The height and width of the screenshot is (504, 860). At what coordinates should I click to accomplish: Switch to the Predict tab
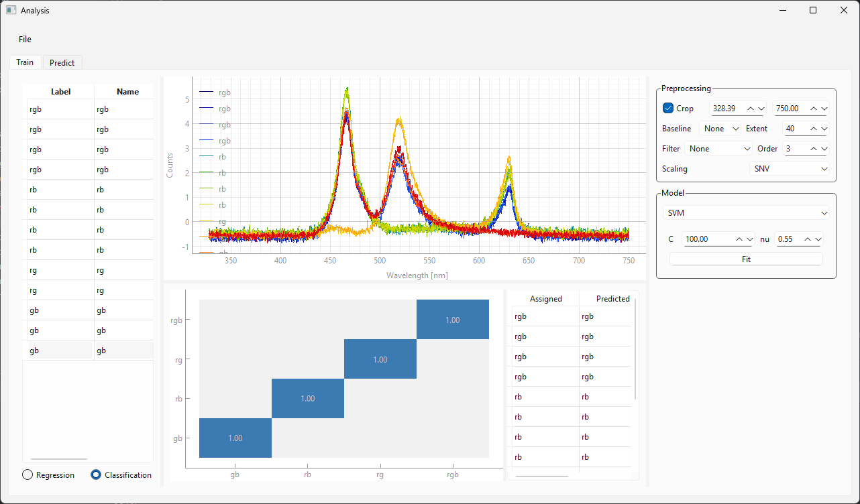62,62
